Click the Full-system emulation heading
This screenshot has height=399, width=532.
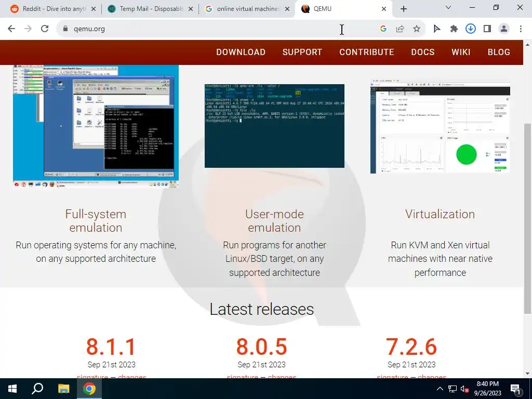tap(96, 220)
